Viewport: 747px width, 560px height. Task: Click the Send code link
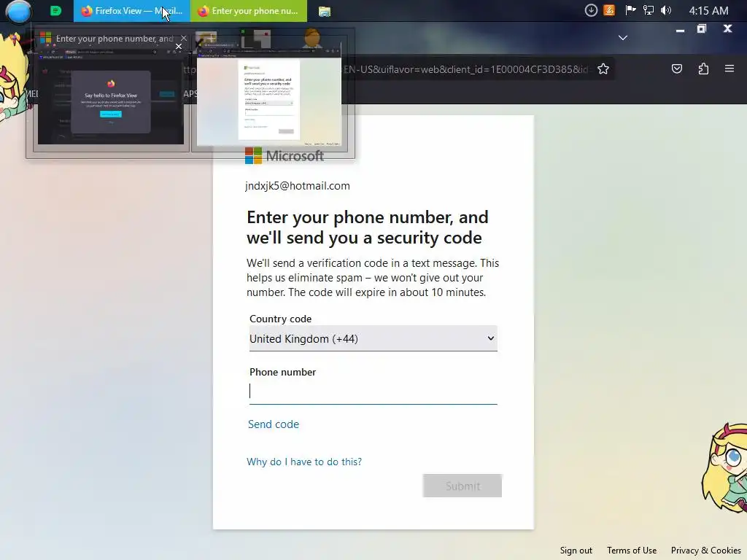pyautogui.click(x=274, y=424)
